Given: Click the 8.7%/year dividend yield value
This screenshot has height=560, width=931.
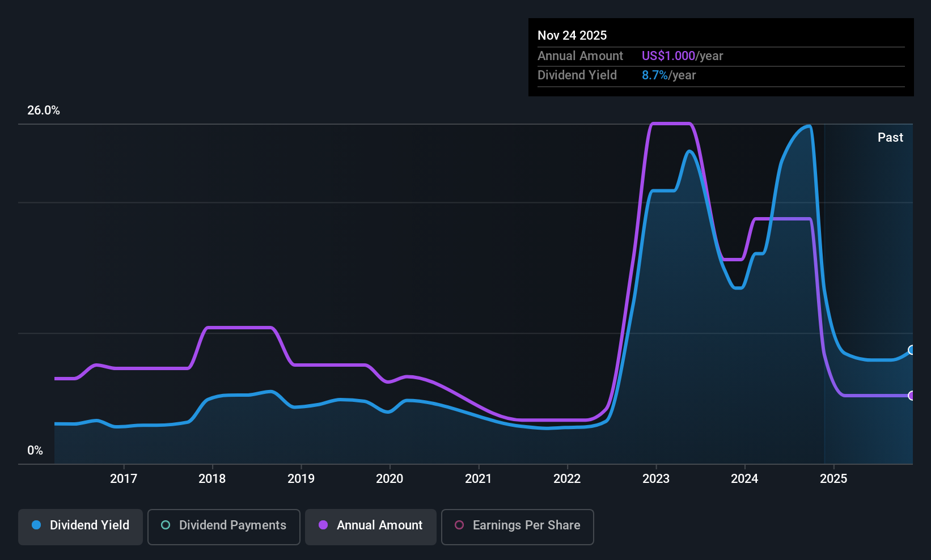Looking at the screenshot, I should pyautogui.click(x=669, y=75).
